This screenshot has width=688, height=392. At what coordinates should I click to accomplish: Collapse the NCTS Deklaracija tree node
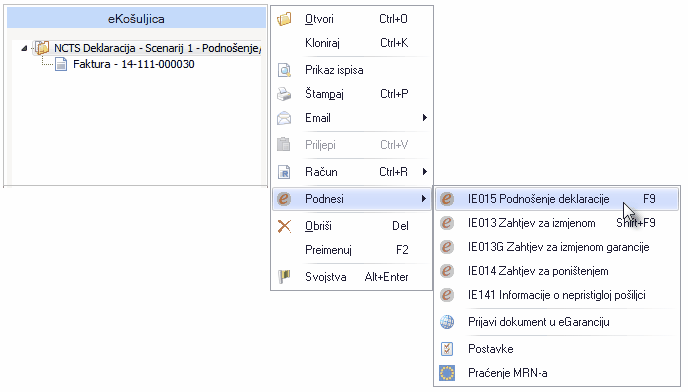[24, 48]
